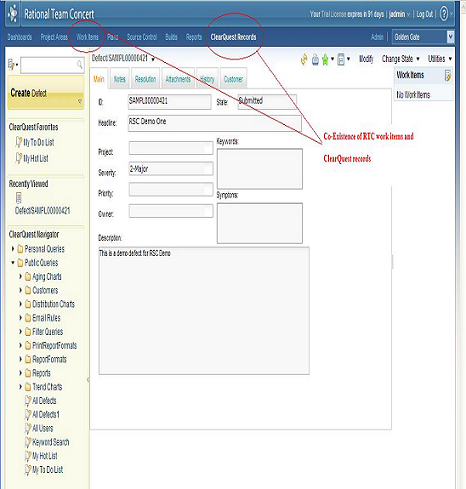The image size is (466, 489).
Task: Open the Change State dropdown
Action: click(x=401, y=59)
